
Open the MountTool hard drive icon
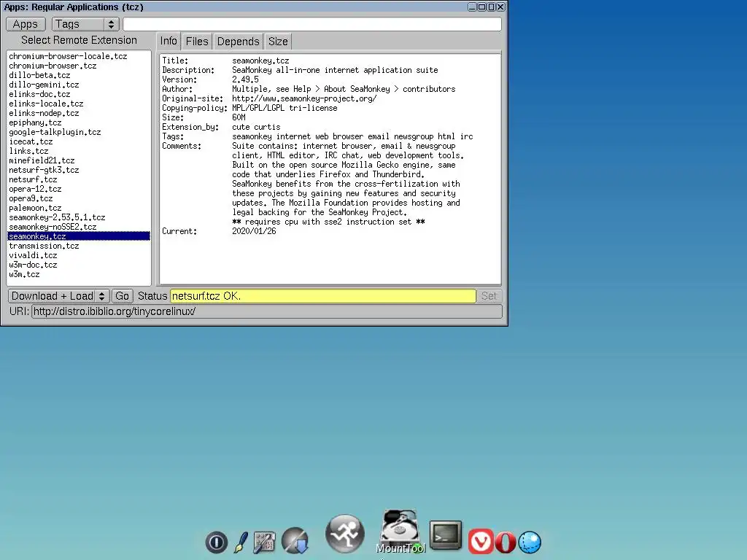(x=400, y=532)
